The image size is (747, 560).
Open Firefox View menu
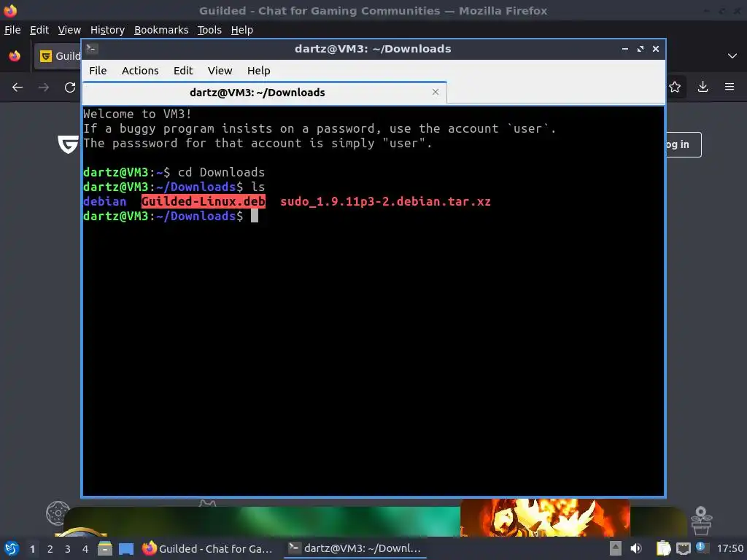69,29
